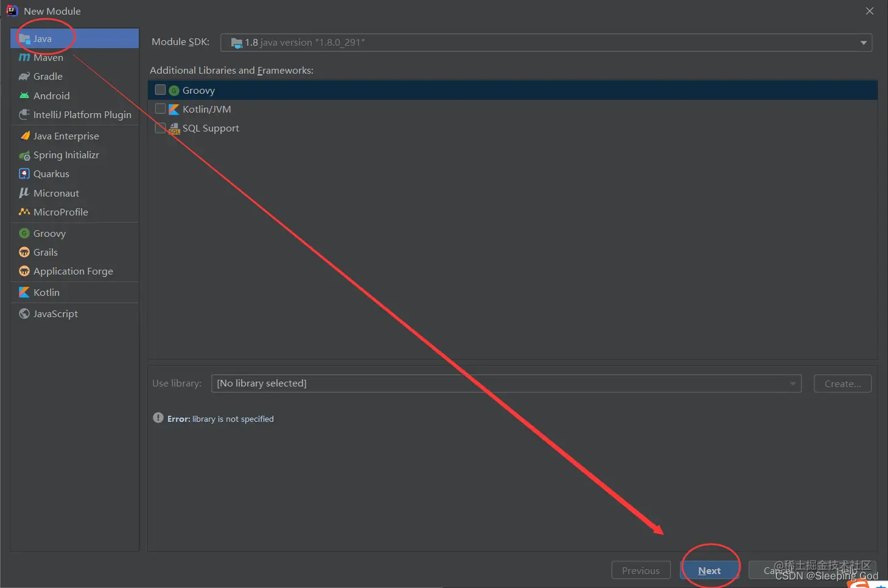This screenshot has width=888, height=588.
Task: Click the error warning icon
Action: pyautogui.click(x=158, y=418)
